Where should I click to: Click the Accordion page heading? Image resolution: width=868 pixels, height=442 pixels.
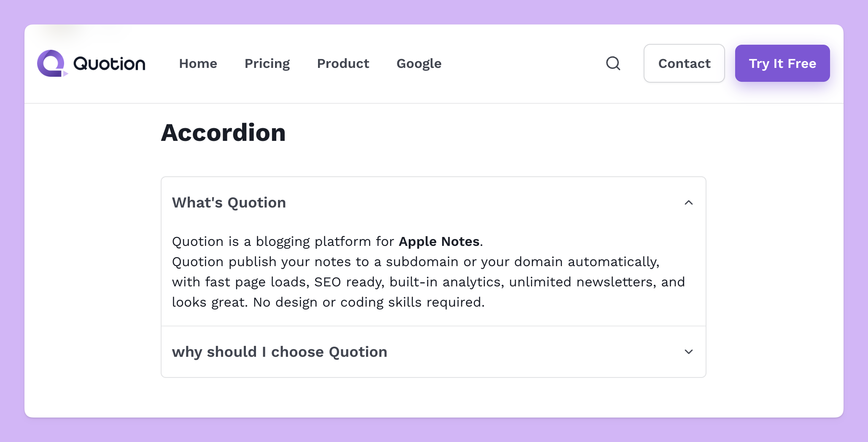[224, 132]
